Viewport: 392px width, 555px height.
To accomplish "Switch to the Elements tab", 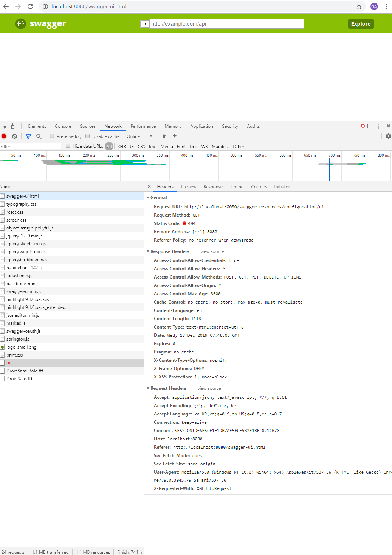I will [x=37, y=126].
